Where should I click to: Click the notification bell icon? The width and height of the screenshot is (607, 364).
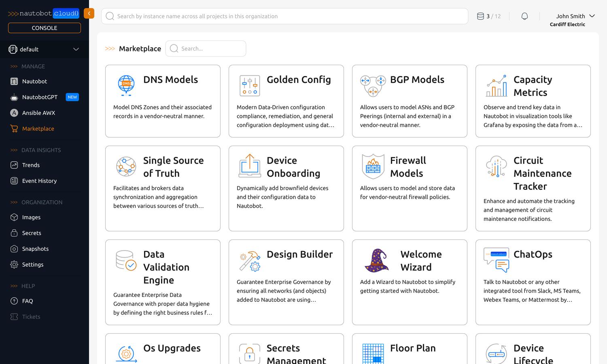coord(524,16)
